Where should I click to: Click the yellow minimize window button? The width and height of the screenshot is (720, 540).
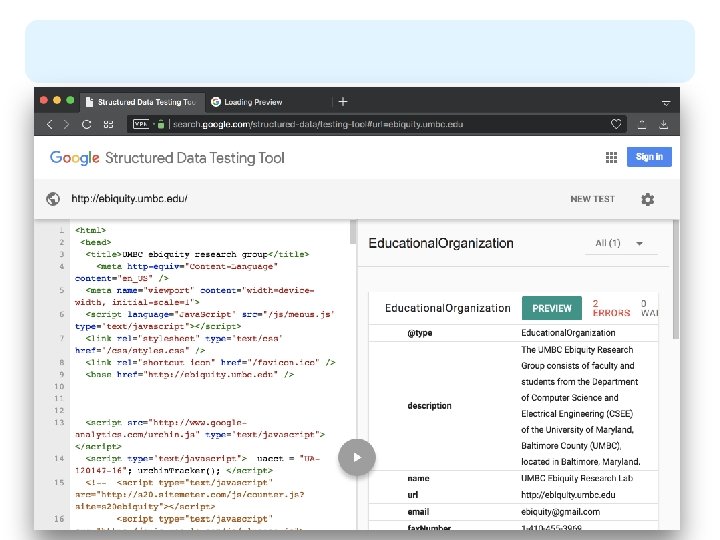tap(57, 101)
